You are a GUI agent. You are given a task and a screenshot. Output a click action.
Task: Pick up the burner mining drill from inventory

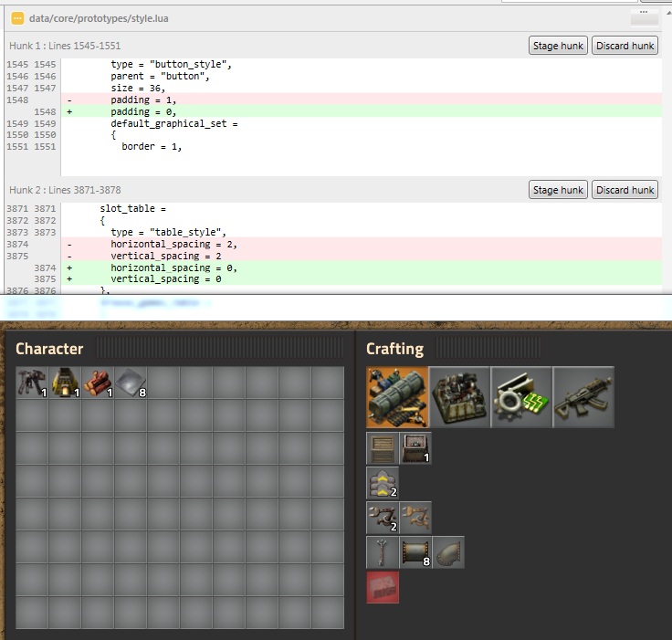pos(32,383)
